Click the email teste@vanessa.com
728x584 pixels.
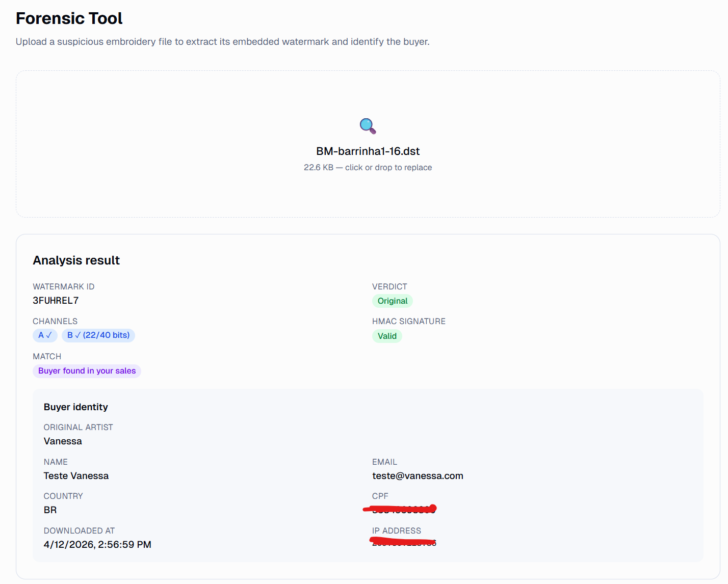(x=418, y=476)
